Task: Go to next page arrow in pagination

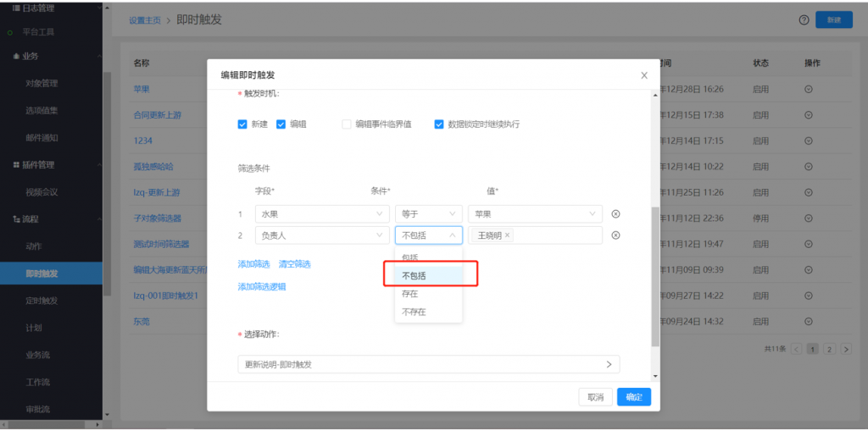Action: 844,349
